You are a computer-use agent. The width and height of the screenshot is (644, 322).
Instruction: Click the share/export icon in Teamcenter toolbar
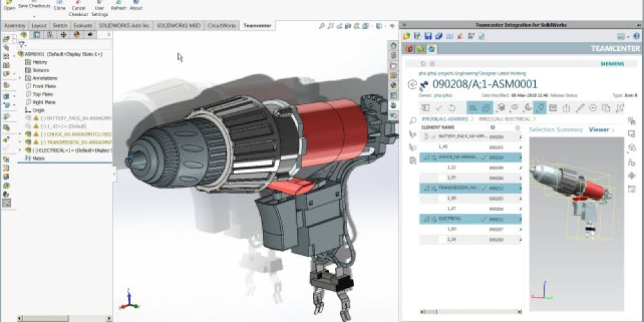(566, 108)
